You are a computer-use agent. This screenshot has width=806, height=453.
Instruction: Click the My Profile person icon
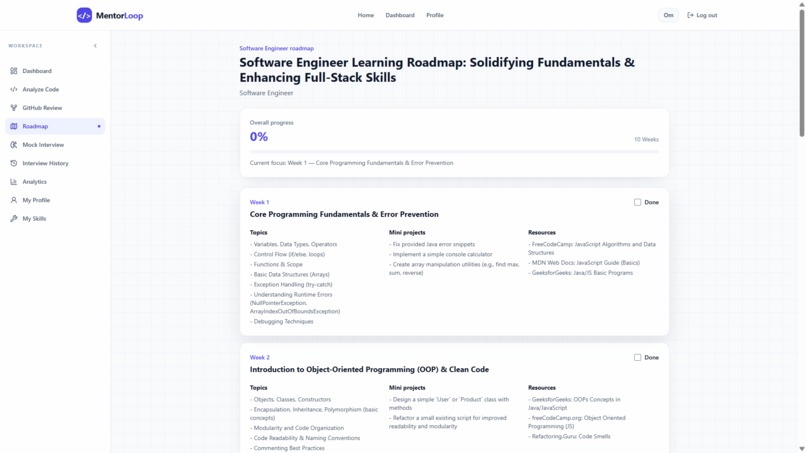click(14, 201)
